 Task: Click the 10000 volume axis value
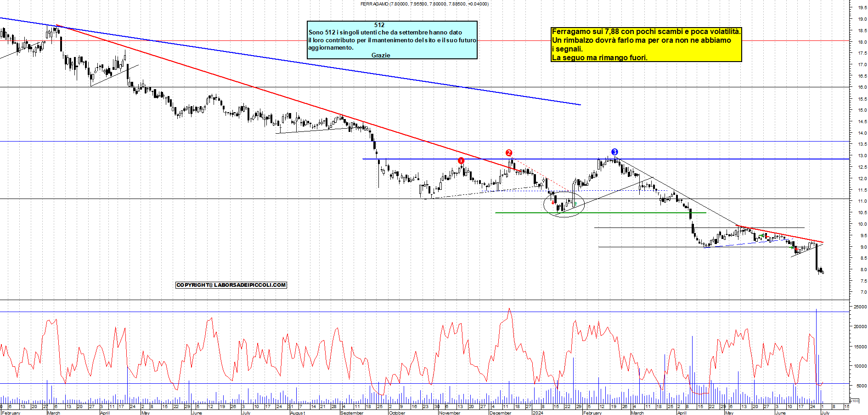pos(860,366)
